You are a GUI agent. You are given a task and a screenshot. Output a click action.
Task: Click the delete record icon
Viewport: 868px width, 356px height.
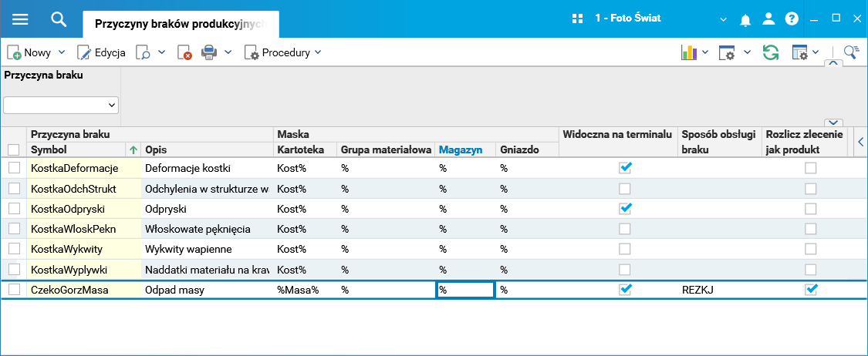pos(184,52)
